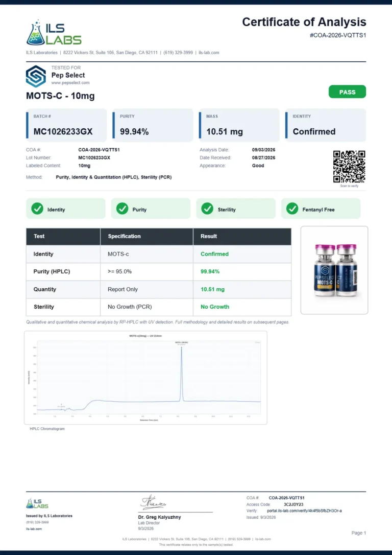Click the Lab Director signature
The image size is (392, 555).
153,502
